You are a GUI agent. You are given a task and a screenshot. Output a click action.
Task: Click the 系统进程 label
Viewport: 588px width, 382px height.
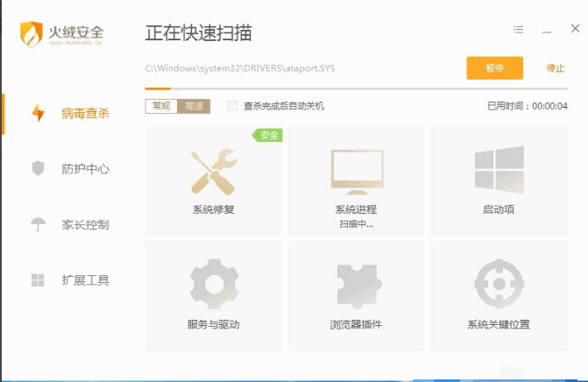coord(356,209)
